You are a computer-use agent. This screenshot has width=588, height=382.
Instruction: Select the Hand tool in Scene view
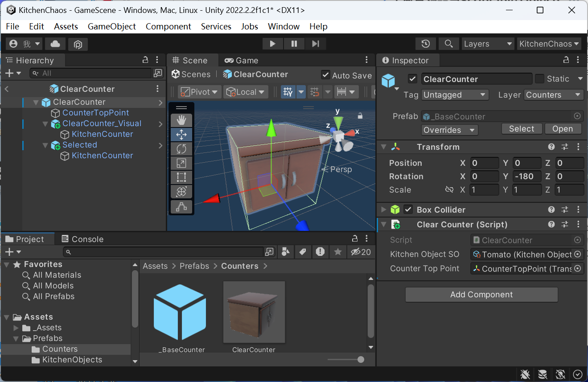click(x=181, y=120)
